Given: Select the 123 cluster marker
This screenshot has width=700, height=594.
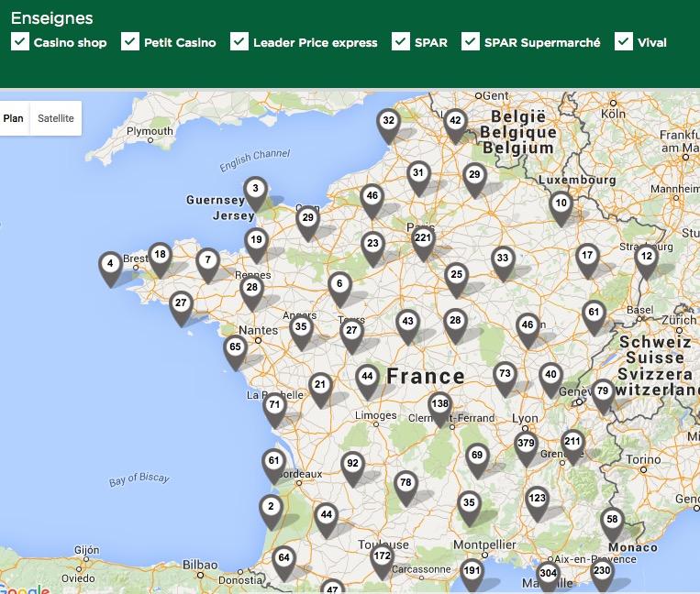Looking at the screenshot, I should tap(537, 504).
